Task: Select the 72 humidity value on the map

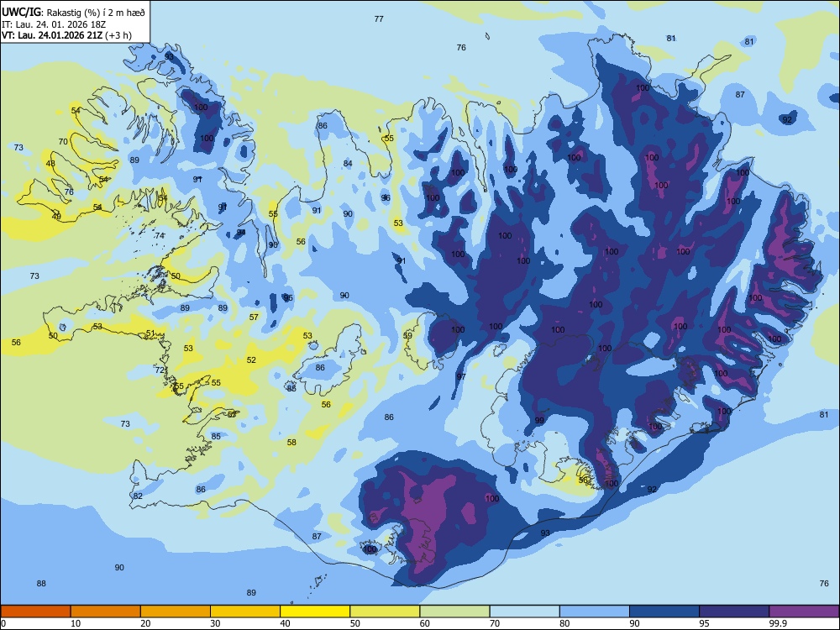Action: click(x=160, y=370)
